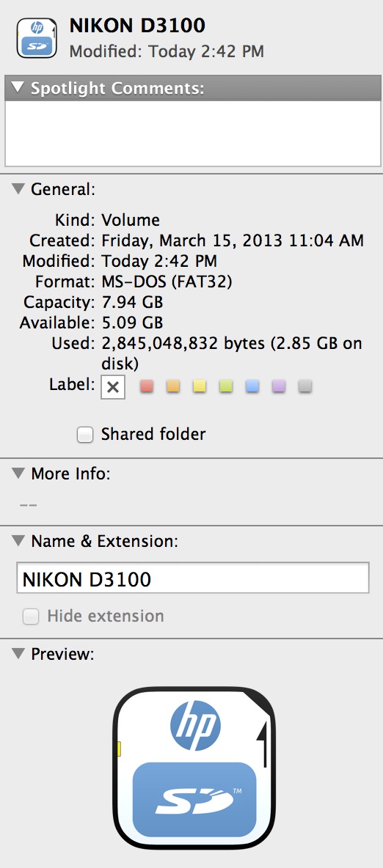Click the NIKON D3100 title text
Screen dimensions: 383x868
coord(137,25)
